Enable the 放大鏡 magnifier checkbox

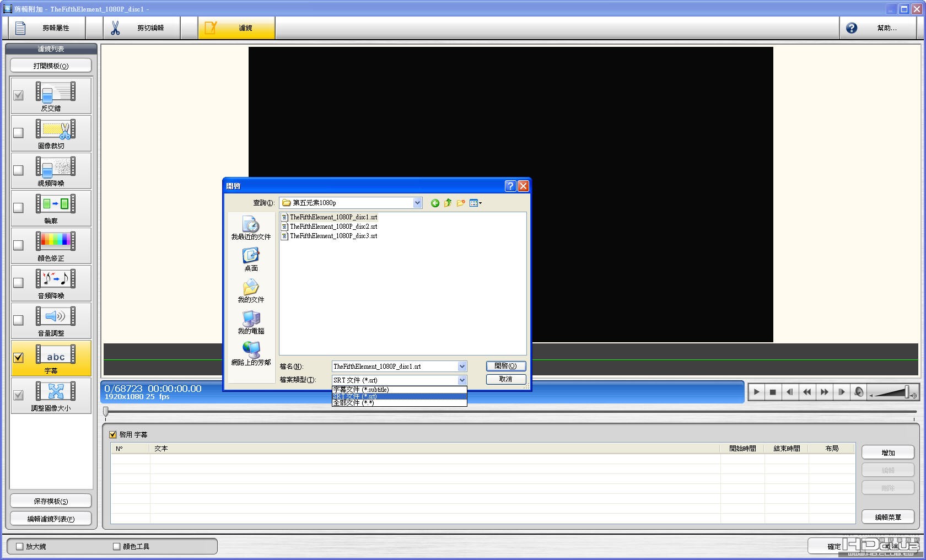pyautogui.click(x=20, y=546)
